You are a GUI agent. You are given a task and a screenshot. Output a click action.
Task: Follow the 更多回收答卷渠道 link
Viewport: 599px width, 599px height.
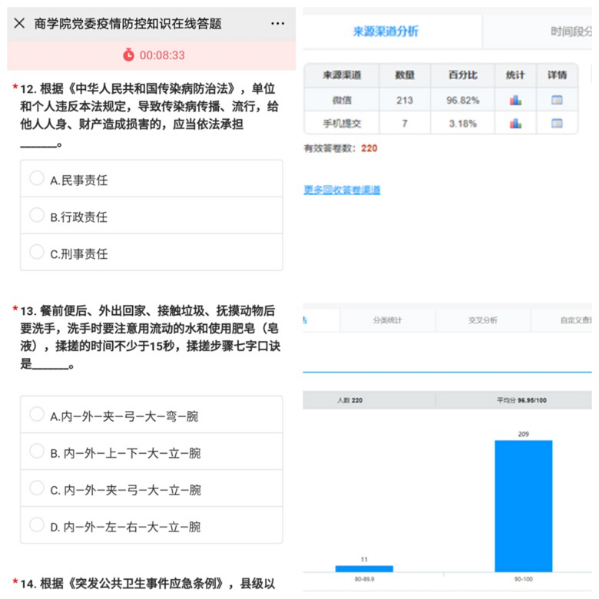(x=342, y=190)
